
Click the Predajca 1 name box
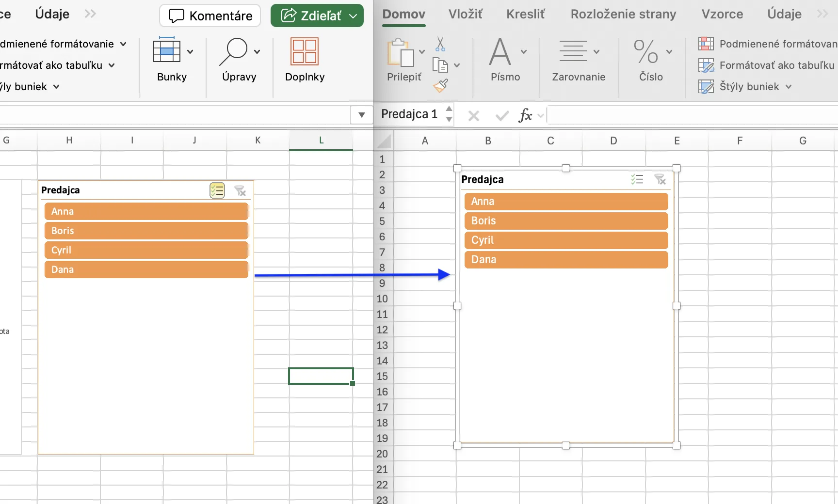click(411, 114)
